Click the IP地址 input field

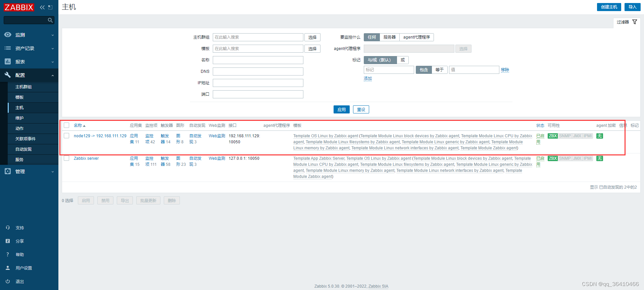click(x=258, y=83)
